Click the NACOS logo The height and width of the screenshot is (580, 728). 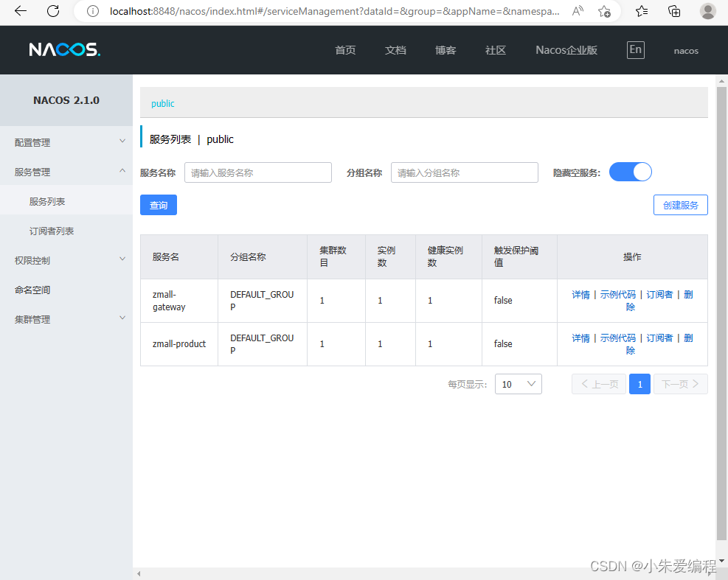pyautogui.click(x=64, y=49)
